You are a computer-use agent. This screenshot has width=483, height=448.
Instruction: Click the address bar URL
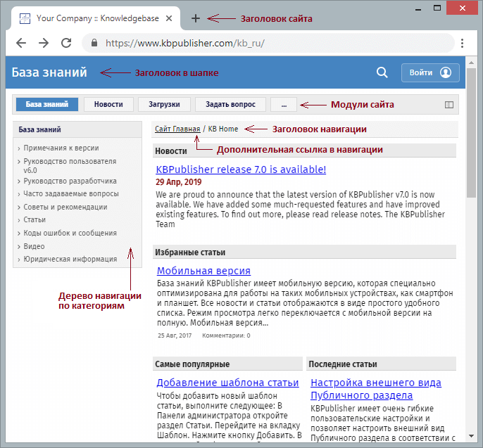click(184, 43)
